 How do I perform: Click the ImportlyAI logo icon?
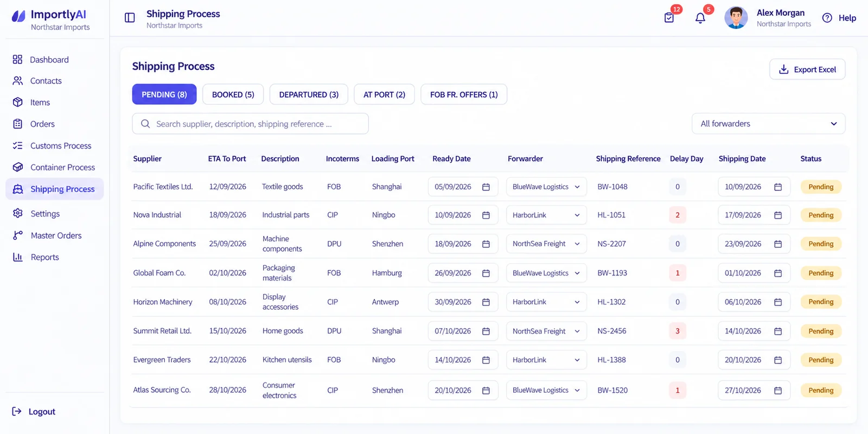pos(18,16)
